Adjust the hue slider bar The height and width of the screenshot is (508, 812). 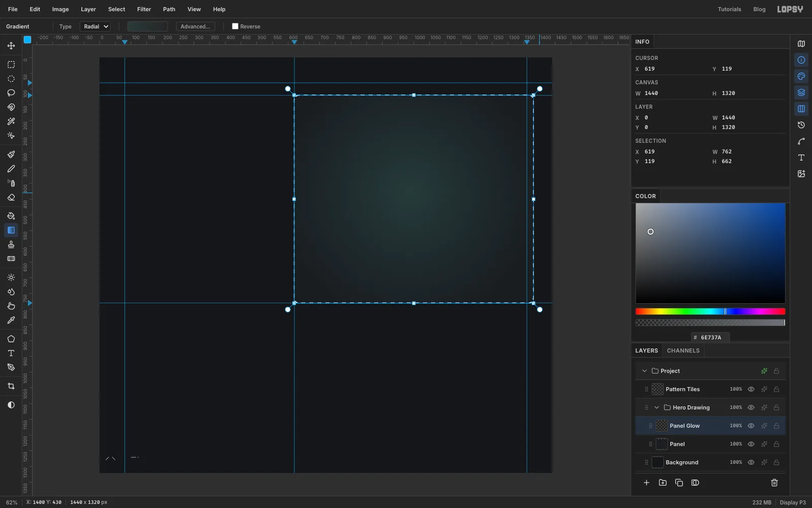coord(710,311)
